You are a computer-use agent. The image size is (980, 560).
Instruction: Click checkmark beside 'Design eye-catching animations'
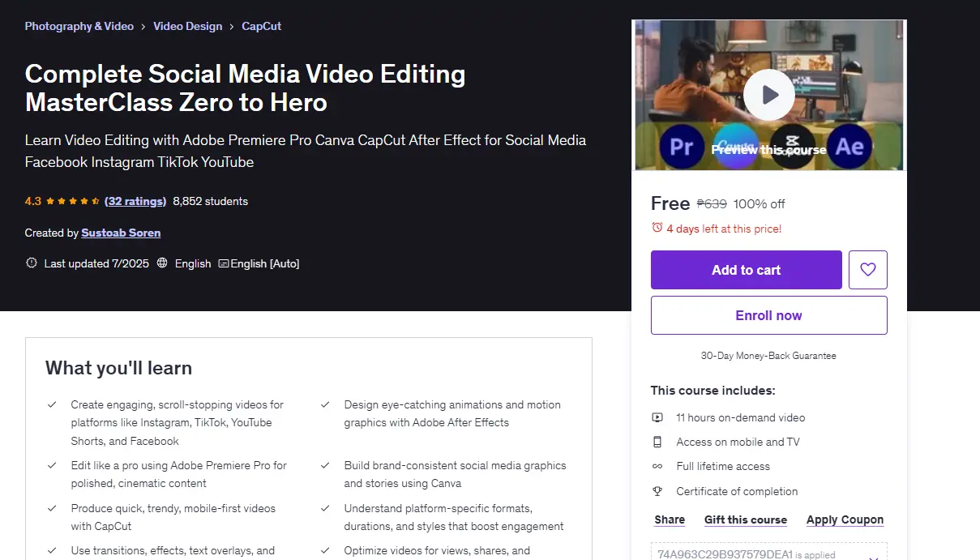[325, 404]
